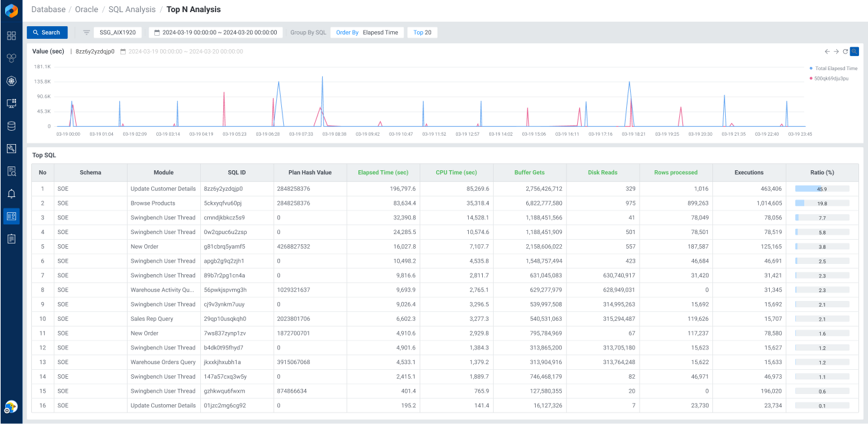Open the Top 20 dropdown
The width and height of the screenshot is (868, 424).
click(x=422, y=33)
